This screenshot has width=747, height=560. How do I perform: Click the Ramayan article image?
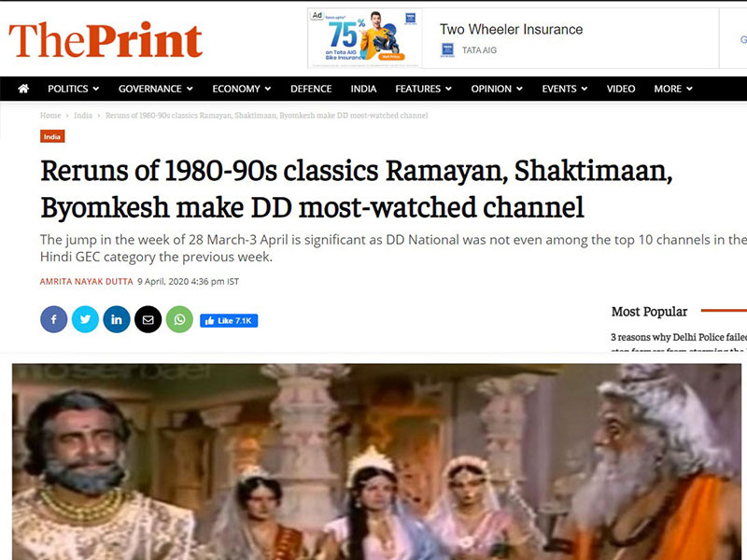377,462
